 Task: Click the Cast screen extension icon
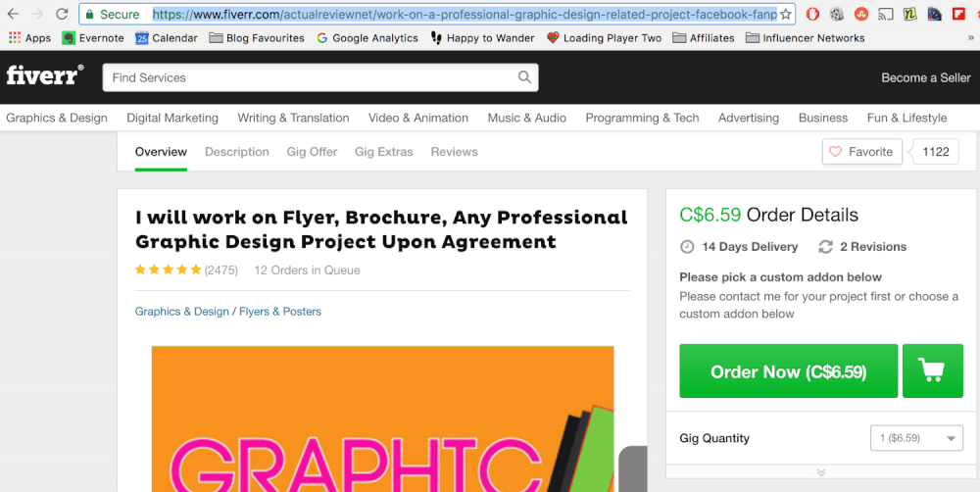pos(886,14)
